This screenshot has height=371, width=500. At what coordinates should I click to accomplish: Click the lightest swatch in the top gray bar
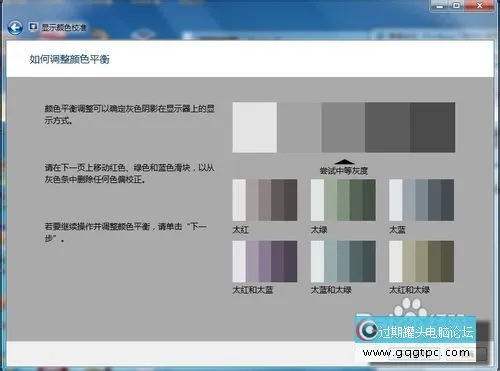point(255,127)
